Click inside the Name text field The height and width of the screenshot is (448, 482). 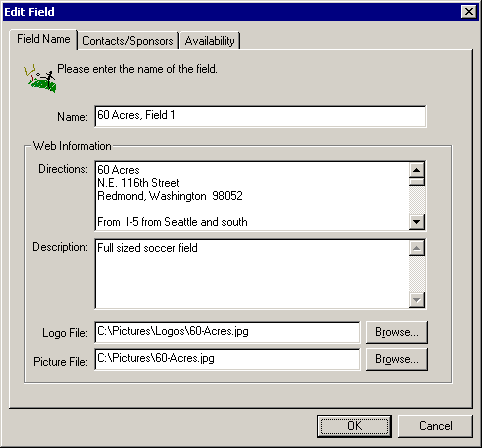(260, 116)
